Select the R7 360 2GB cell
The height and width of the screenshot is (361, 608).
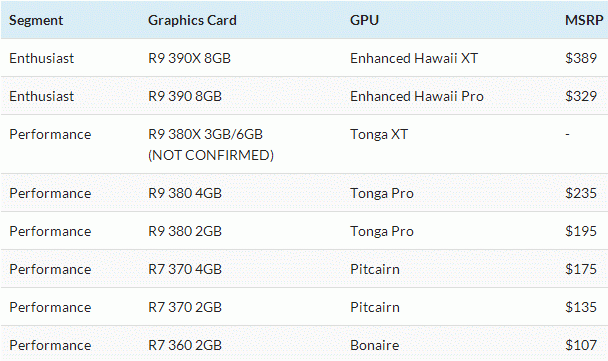[x=185, y=345]
